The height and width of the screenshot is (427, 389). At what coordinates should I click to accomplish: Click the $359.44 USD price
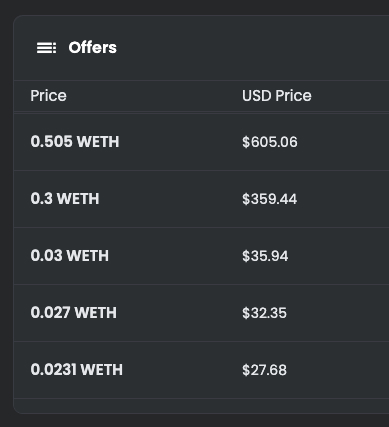click(269, 199)
